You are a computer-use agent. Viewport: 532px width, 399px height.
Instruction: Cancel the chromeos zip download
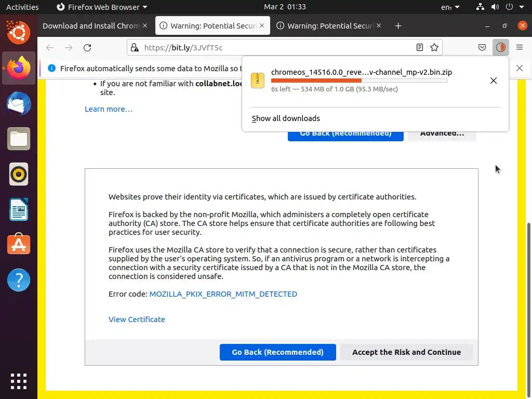pyautogui.click(x=494, y=81)
